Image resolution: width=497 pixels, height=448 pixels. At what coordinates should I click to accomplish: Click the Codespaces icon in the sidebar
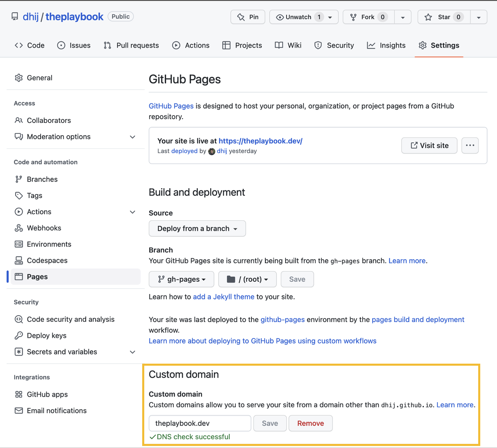19,261
